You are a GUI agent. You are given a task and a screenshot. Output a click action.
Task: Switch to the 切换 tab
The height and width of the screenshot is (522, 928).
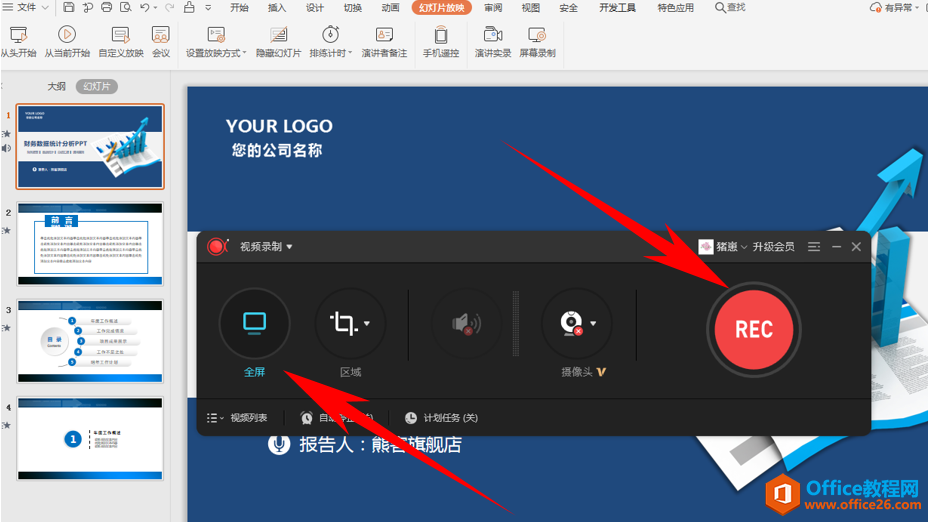353,8
